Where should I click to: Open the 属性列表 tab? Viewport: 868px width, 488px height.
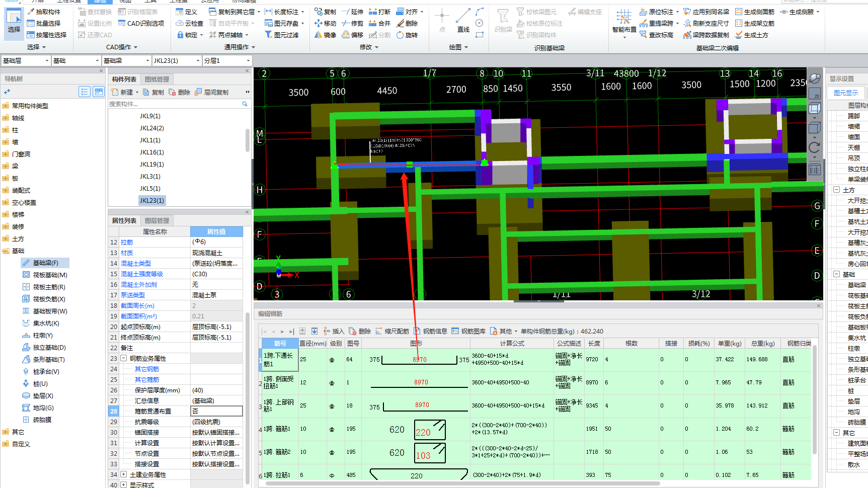(x=124, y=221)
